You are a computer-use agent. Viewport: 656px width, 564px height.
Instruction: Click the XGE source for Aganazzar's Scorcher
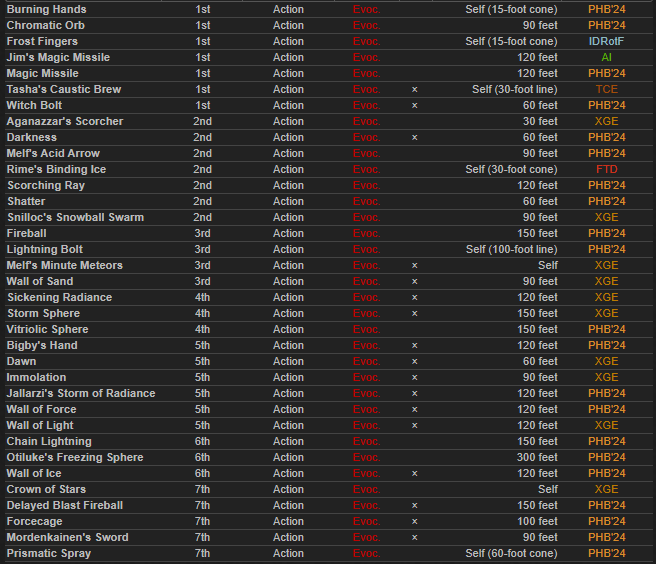[x=606, y=121]
